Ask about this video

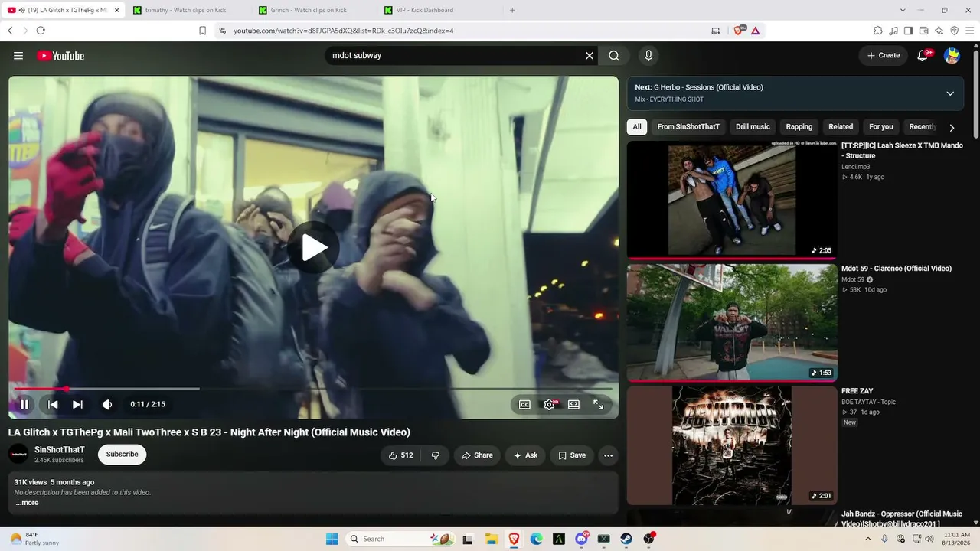click(x=525, y=455)
